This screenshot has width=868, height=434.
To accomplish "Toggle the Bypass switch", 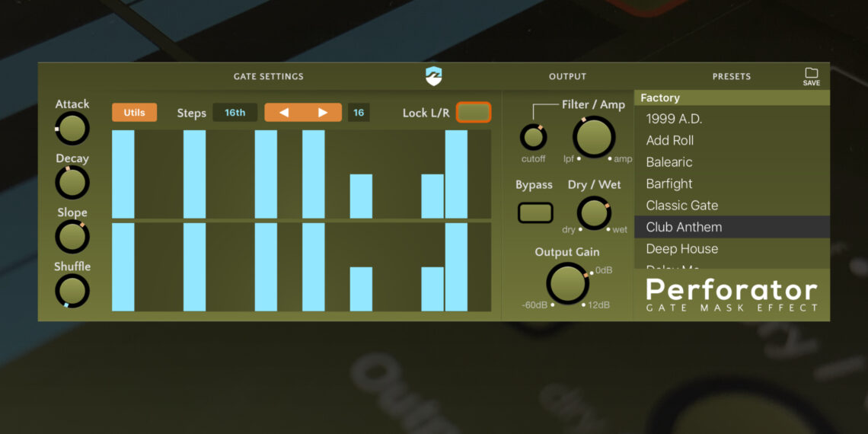I will point(535,212).
